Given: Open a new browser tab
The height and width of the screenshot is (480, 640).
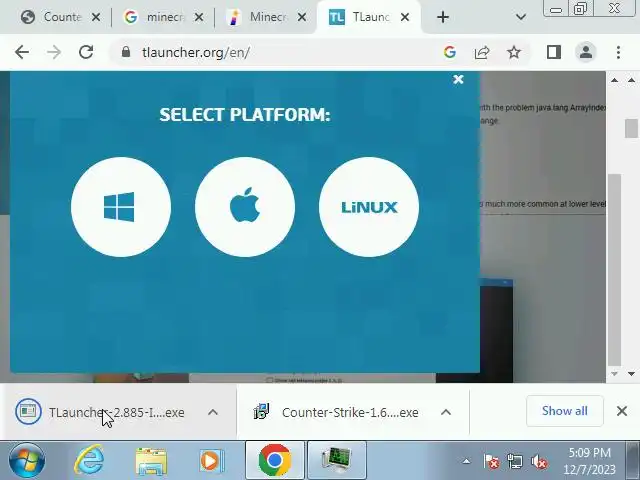Looking at the screenshot, I should coord(443,17).
